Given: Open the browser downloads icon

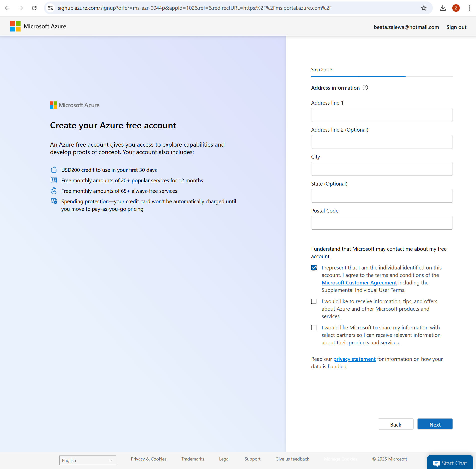Looking at the screenshot, I should coord(443,8).
